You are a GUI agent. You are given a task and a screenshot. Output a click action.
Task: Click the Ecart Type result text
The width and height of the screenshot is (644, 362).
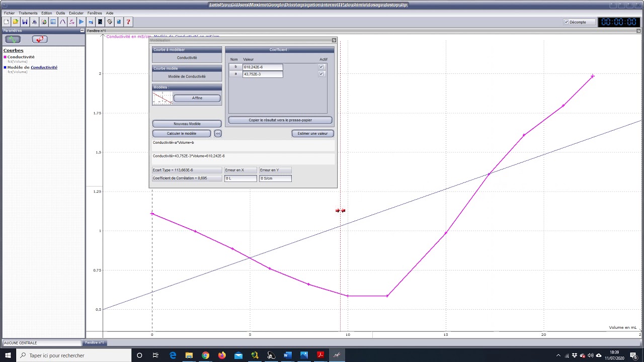coord(173,170)
